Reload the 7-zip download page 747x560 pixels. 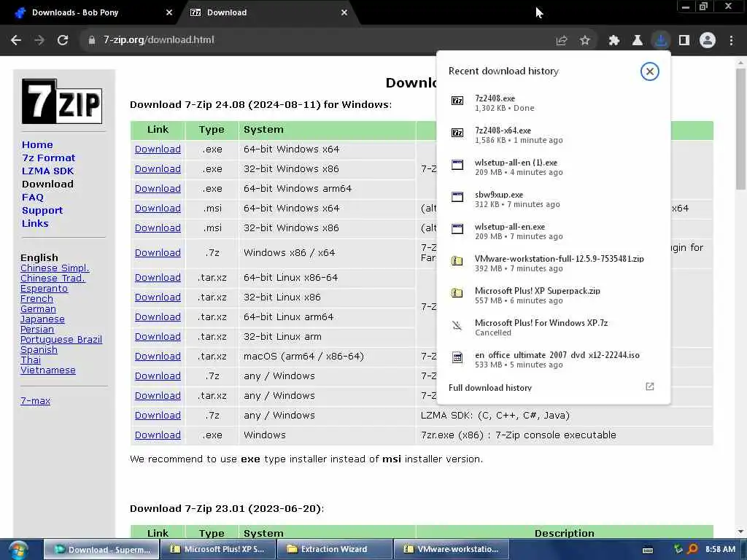coord(63,40)
